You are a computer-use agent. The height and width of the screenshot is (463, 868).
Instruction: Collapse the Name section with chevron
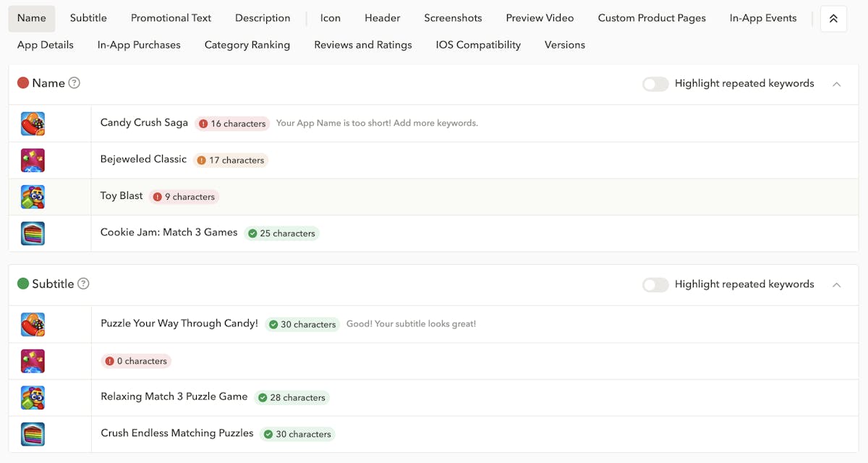point(836,84)
